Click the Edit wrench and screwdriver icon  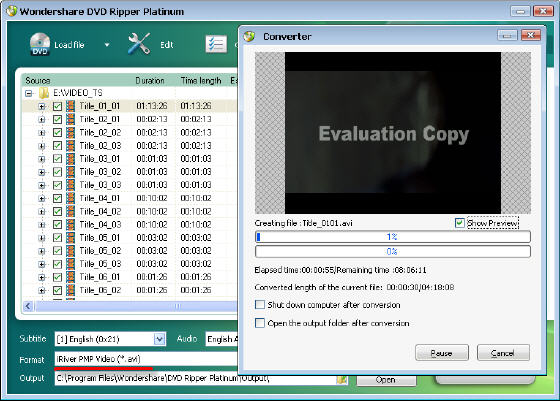139,44
